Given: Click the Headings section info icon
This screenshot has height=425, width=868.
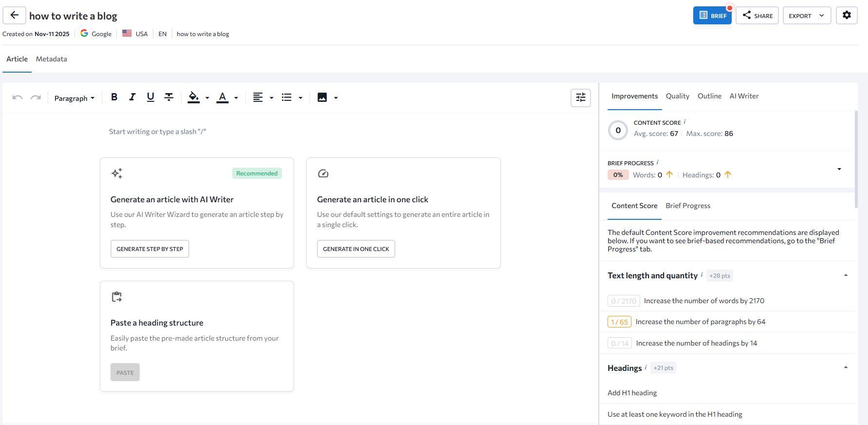Looking at the screenshot, I should (x=646, y=367).
